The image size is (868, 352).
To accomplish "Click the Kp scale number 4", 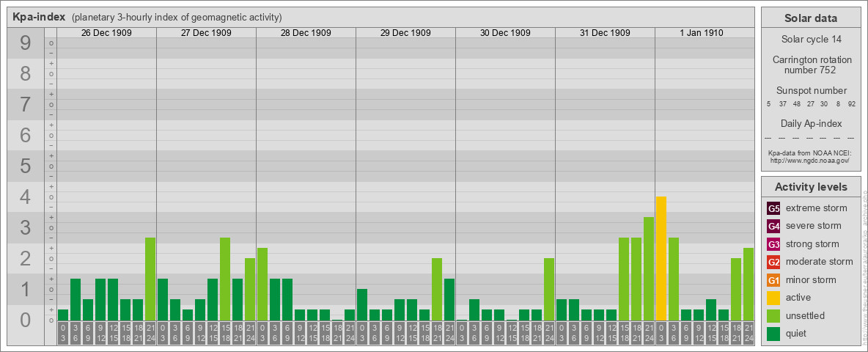I will 25,197.
